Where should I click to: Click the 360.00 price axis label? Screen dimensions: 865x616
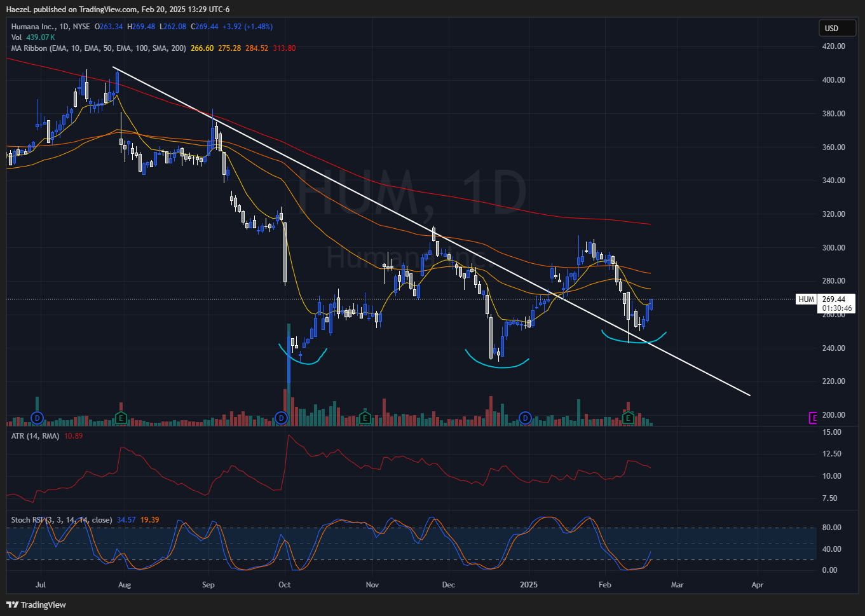[x=833, y=147]
